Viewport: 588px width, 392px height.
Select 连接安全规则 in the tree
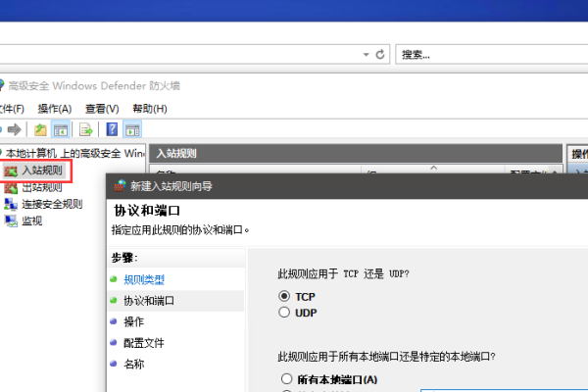[51, 204]
